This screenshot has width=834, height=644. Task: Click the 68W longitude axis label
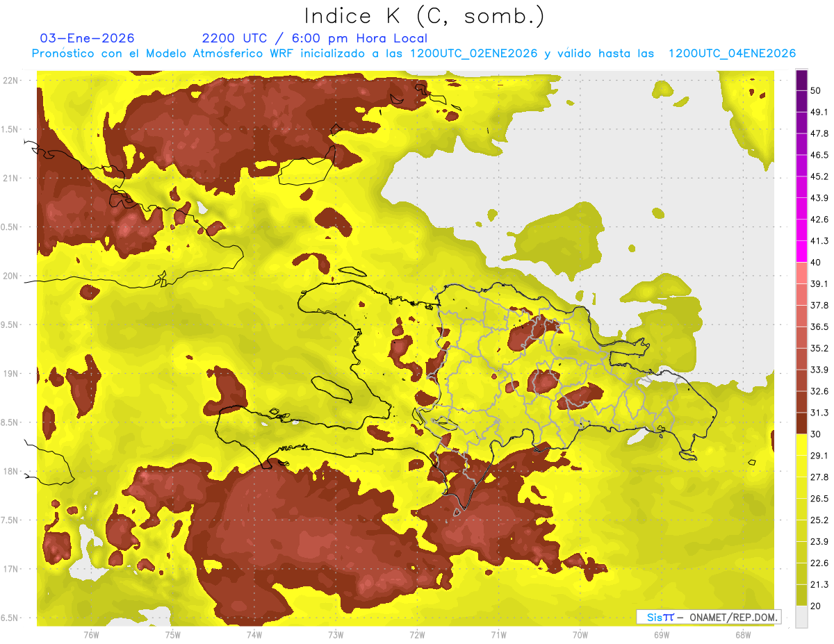[742, 635]
